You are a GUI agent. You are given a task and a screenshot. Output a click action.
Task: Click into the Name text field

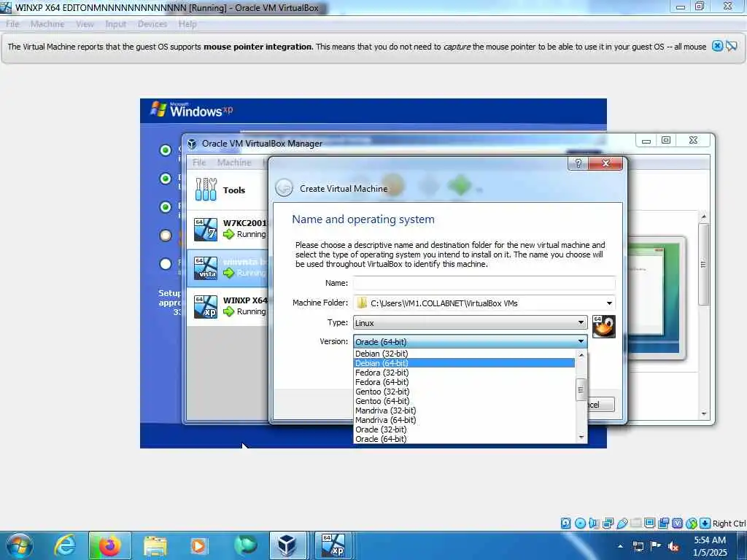[484, 284]
